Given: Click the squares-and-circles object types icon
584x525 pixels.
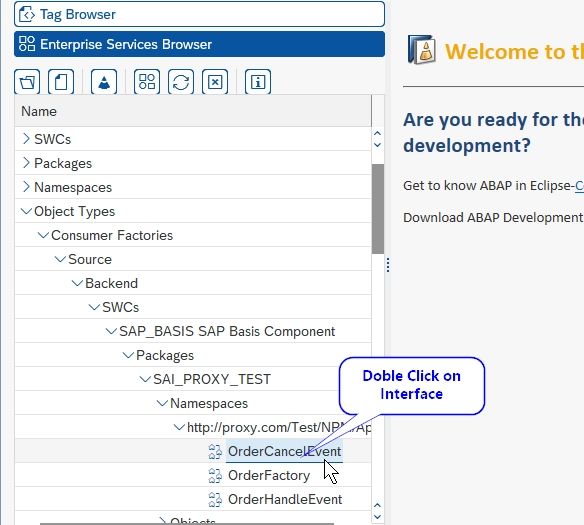Looking at the screenshot, I should tap(147, 82).
